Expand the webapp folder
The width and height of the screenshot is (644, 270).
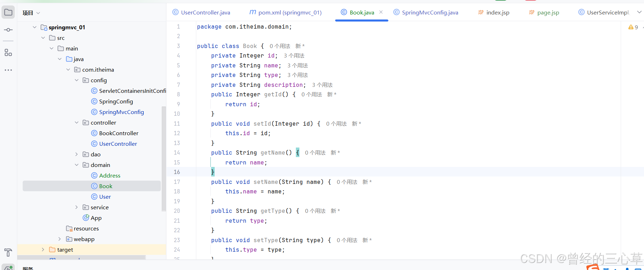click(x=60, y=239)
